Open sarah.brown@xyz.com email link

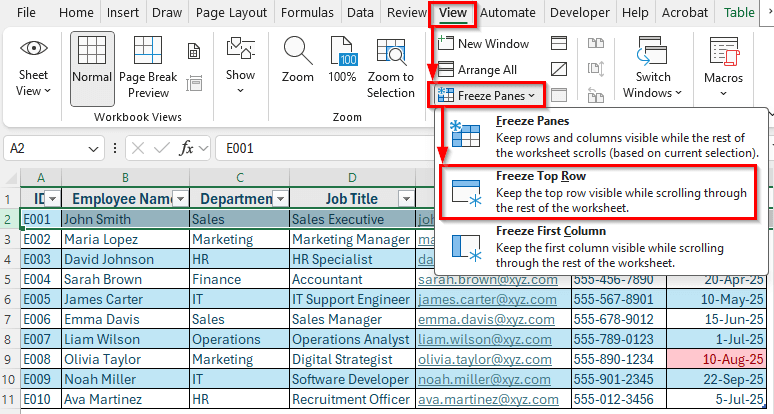click(x=488, y=279)
